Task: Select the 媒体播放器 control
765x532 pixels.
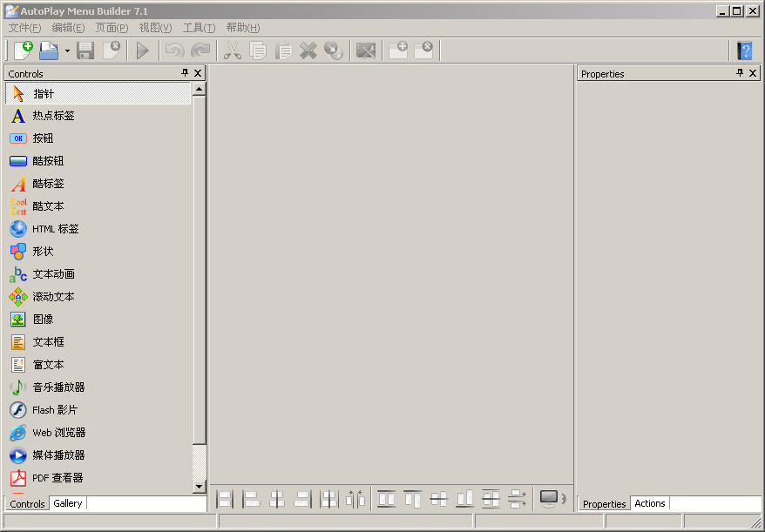Action: 98,455
